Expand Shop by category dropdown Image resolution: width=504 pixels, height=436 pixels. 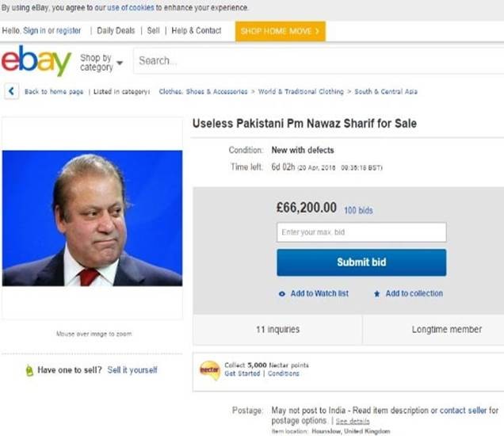click(x=101, y=62)
